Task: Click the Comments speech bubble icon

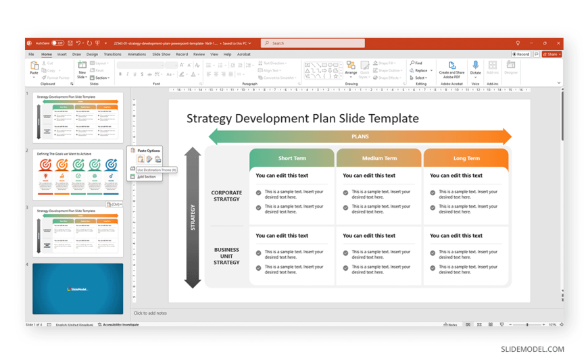Action: [x=536, y=54]
